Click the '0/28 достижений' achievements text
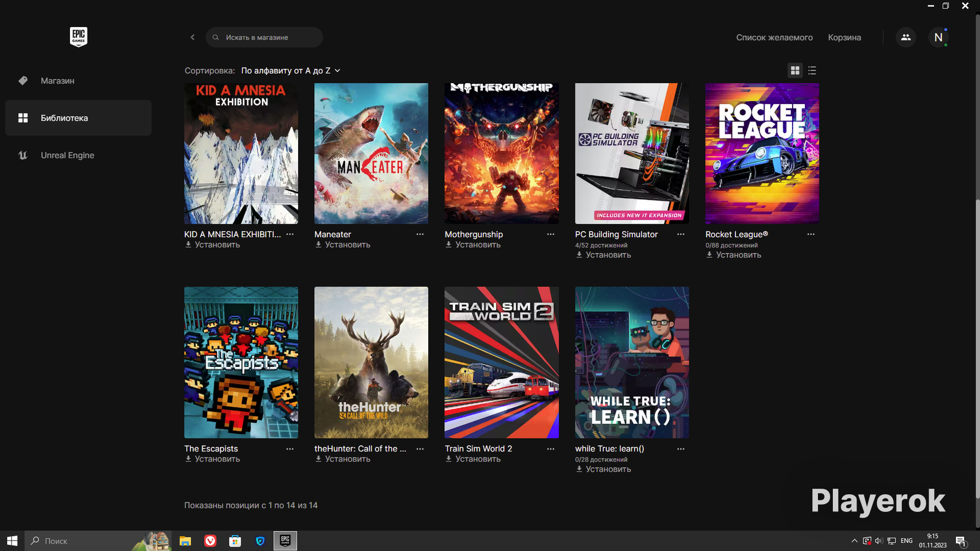Screen dimensions: 980x551 601,460
